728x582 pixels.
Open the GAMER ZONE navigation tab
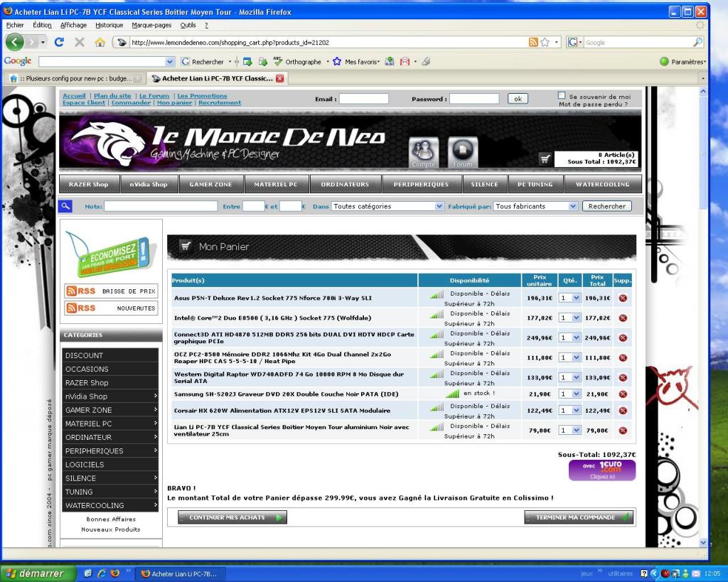click(210, 184)
